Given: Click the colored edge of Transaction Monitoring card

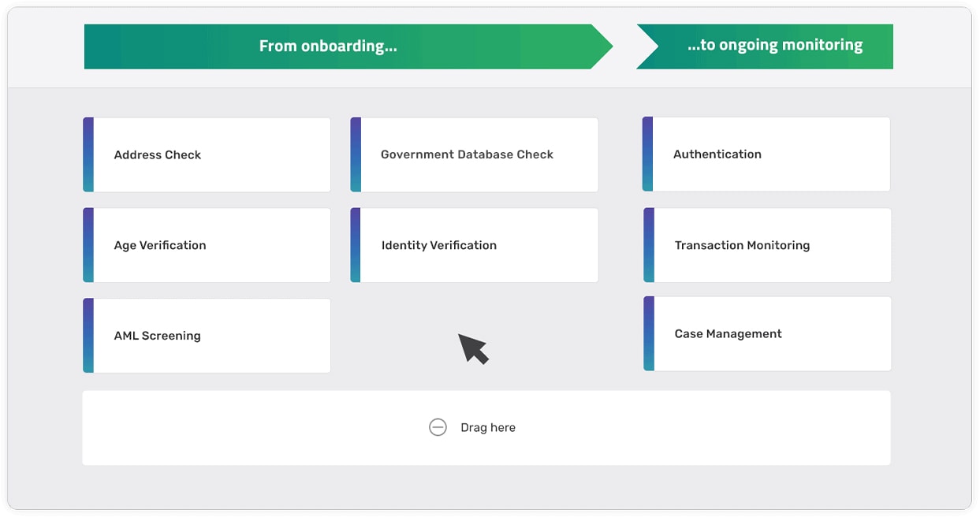Looking at the screenshot, I should 649,245.
